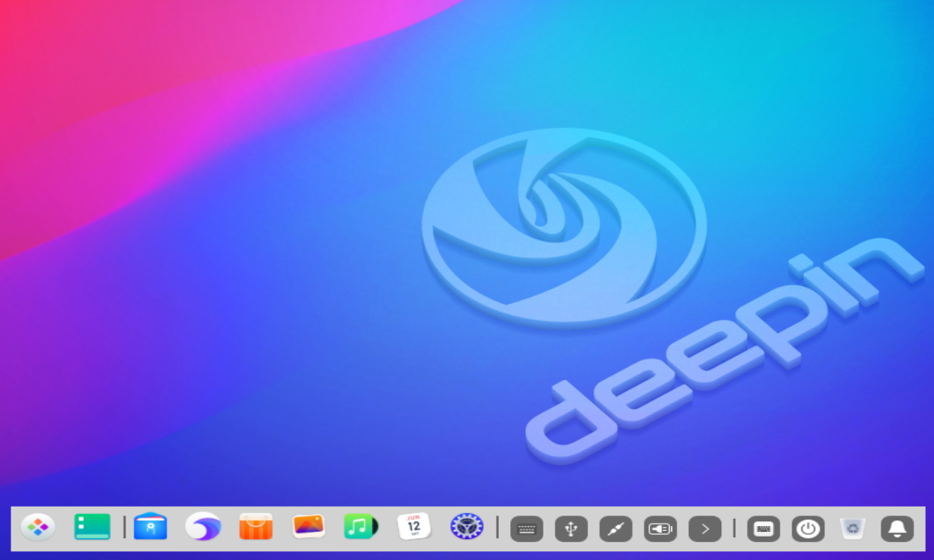The height and width of the screenshot is (560, 934).
Task: Open the USB device tray plugin
Action: coord(571,529)
